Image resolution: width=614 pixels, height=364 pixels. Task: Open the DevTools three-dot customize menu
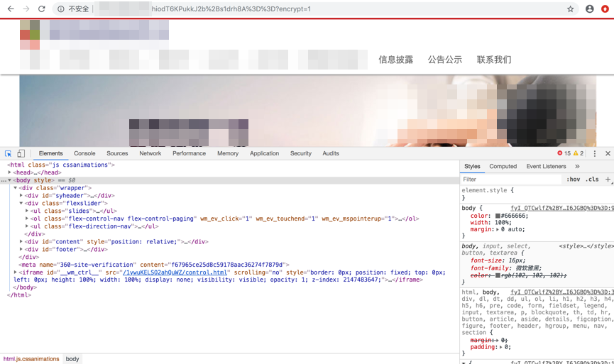point(595,153)
